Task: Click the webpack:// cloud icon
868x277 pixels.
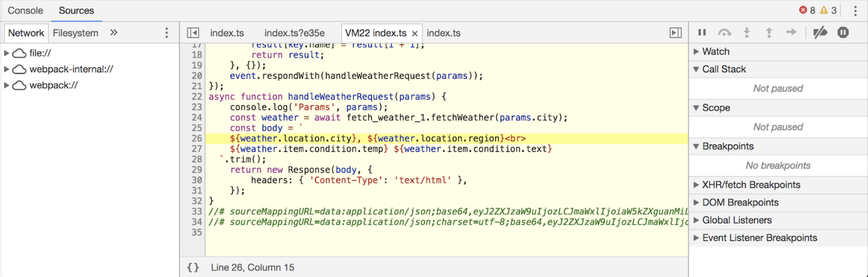Action: [x=19, y=86]
